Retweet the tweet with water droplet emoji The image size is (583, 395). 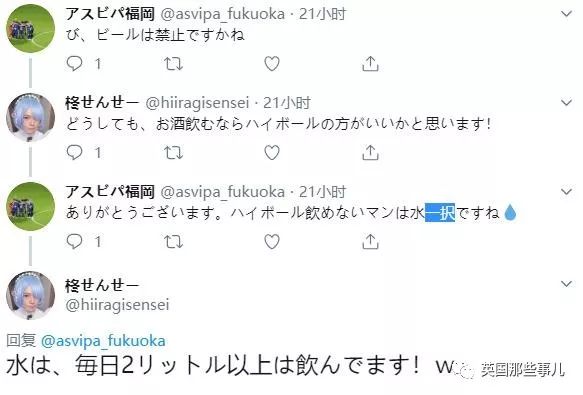coord(174,242)
